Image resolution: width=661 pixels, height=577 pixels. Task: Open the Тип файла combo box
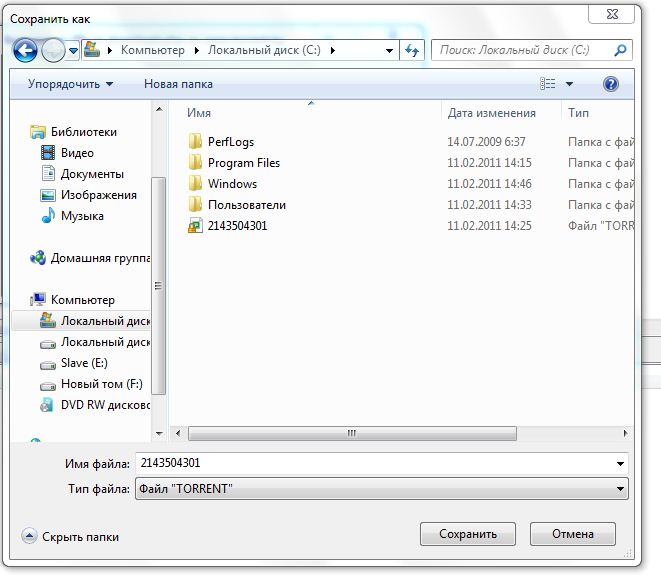(382, 488)
